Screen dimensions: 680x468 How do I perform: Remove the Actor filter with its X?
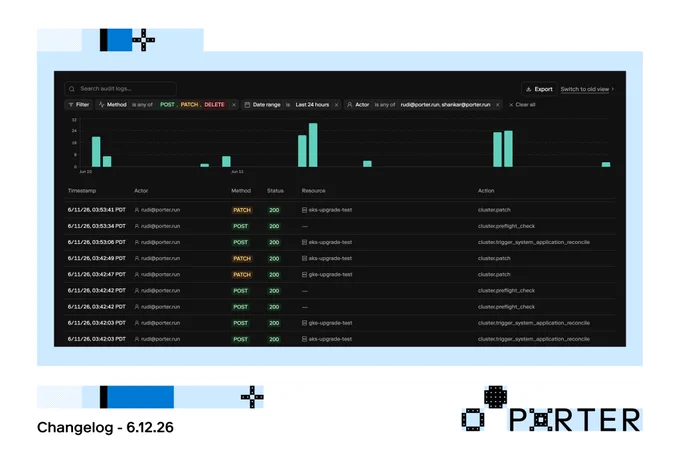coord(497,105)
